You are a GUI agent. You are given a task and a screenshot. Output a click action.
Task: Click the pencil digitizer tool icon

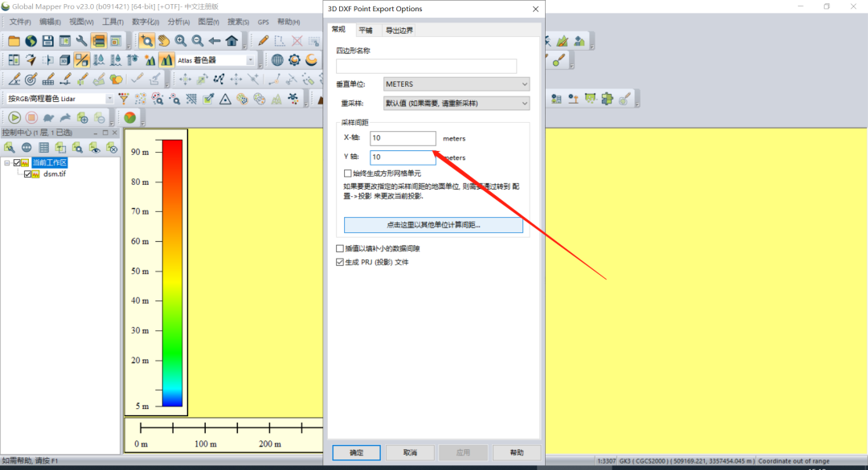click(x=263, y=41)
